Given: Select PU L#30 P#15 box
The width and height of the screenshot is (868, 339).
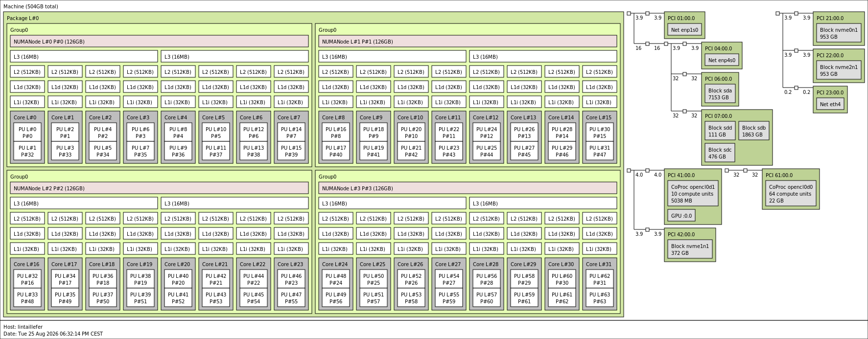Looking at the screenshot, I should (x=600, y=133).
